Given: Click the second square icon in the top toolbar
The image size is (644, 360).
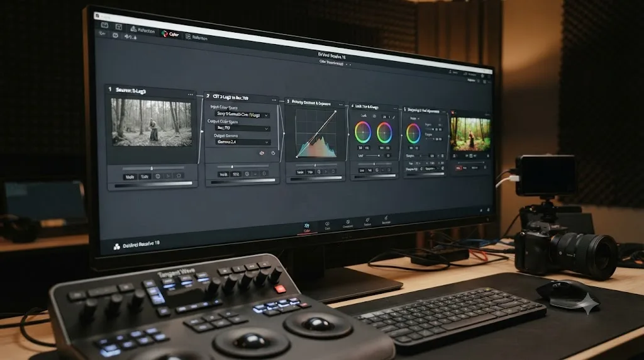Looking at the screenshot, I should tap(119, 26).
